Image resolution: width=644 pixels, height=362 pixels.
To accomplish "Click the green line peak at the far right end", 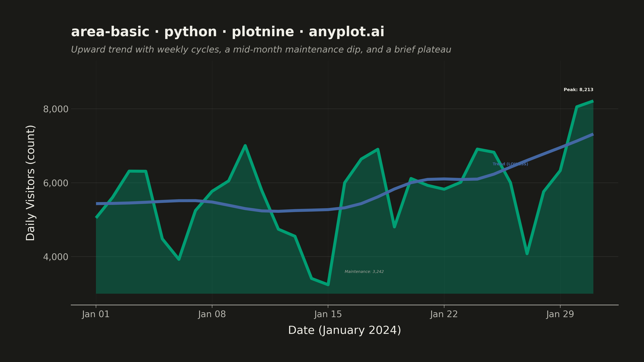I will click(592, 101).
